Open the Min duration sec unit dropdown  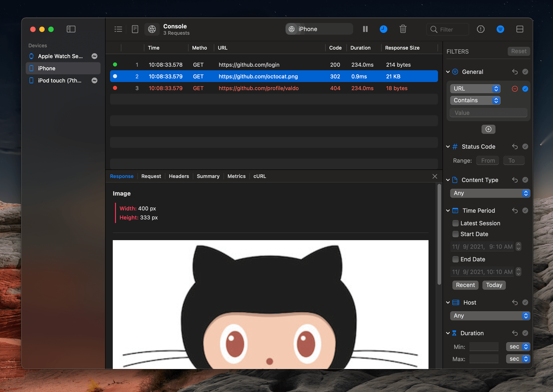click(518, 347)
